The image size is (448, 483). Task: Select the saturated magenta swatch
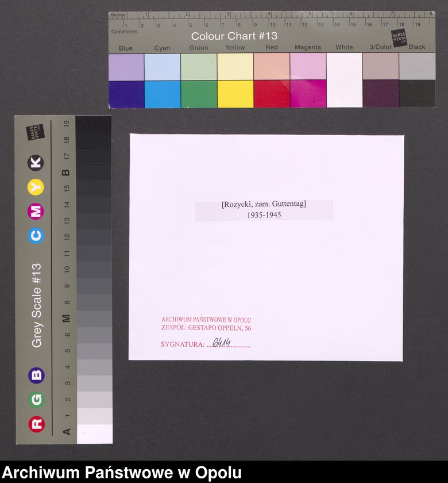coord(308,94)
